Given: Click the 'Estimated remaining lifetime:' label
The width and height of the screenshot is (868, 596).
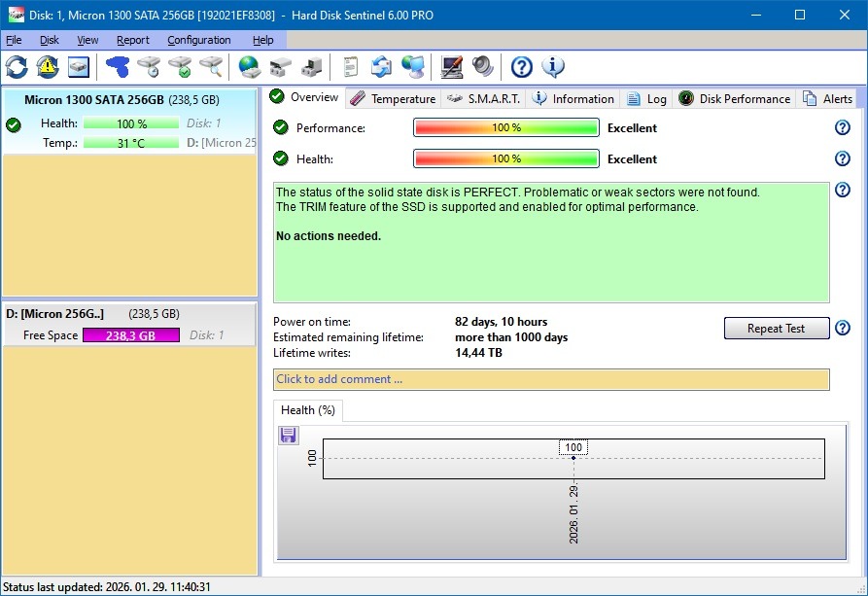Looking at the screenshot, I should click(x=348, y=337).
